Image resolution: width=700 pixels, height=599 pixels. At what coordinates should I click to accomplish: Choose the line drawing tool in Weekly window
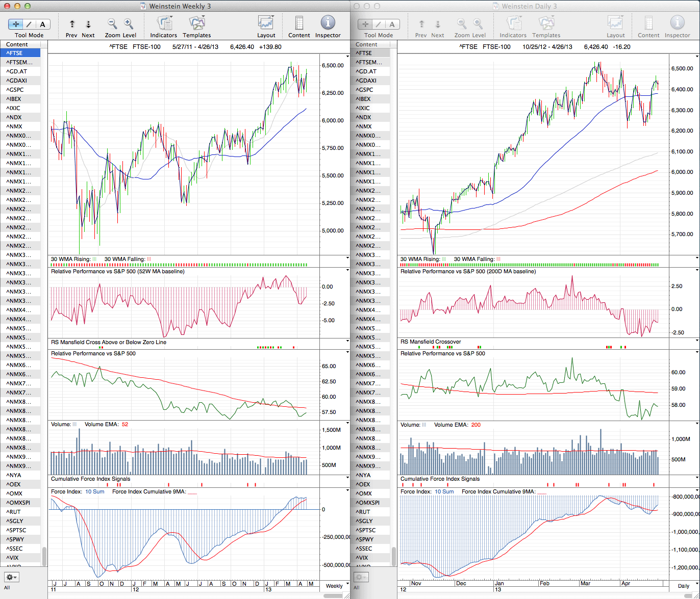coord(29,24)
